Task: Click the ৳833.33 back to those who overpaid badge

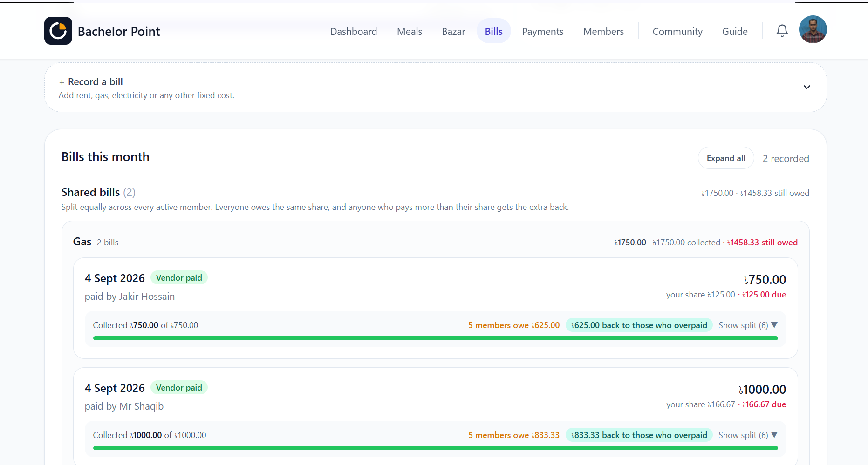Action: click(x=639, y=435)
